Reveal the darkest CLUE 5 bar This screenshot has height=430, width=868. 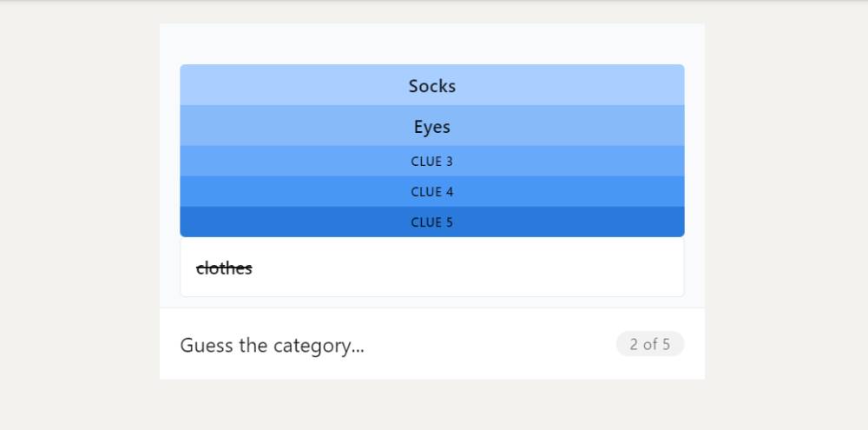(431, 222)
